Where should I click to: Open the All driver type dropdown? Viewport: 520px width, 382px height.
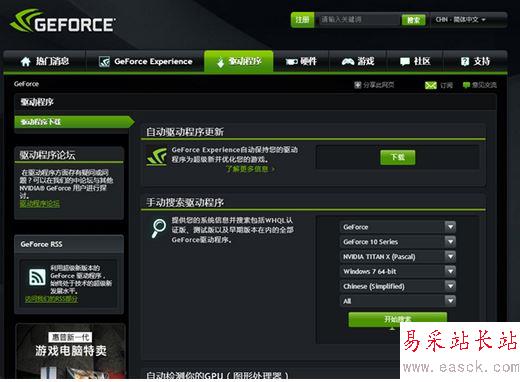pos(398,301)
